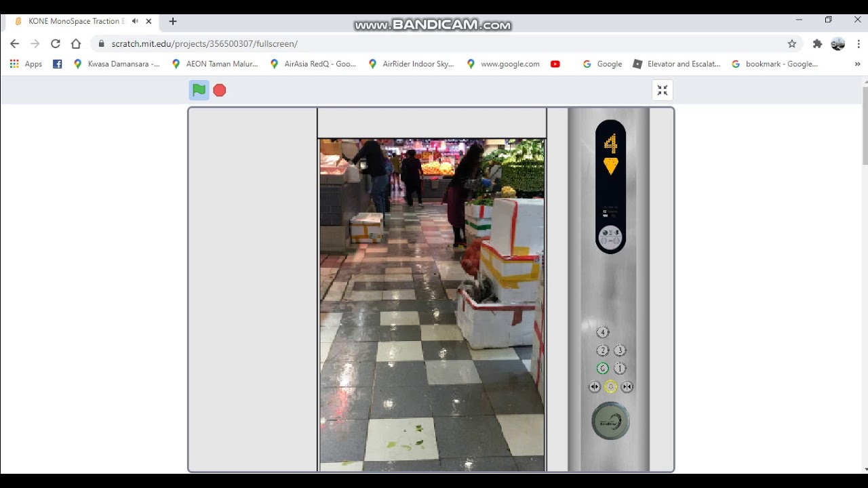Open the Kwasa Damansara bookmark
This screenshot has height=488, width=868.
tap(117, 64)
